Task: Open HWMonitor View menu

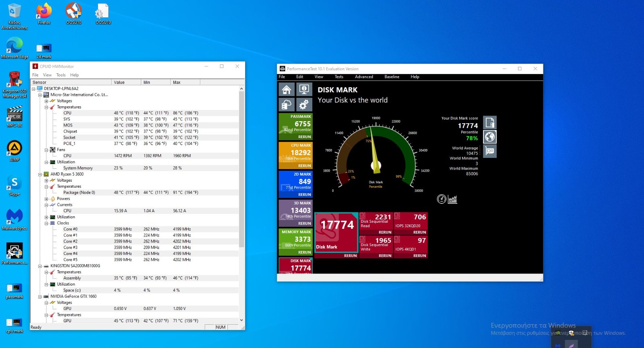Action: 47,75
